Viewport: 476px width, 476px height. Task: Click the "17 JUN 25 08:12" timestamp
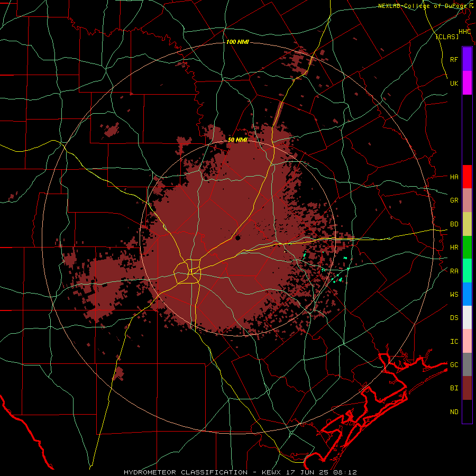[322, 472]
